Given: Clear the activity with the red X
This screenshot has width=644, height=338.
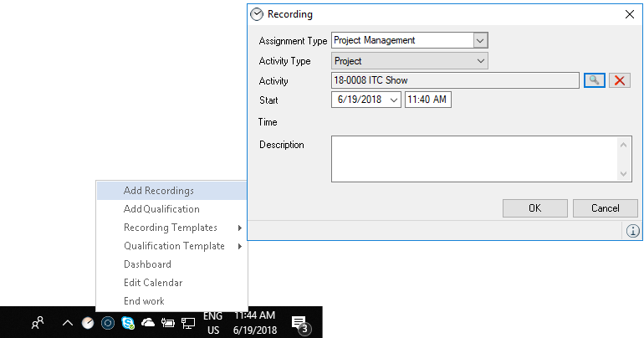Looking at the screenshot, I should [x=619, y=80].
